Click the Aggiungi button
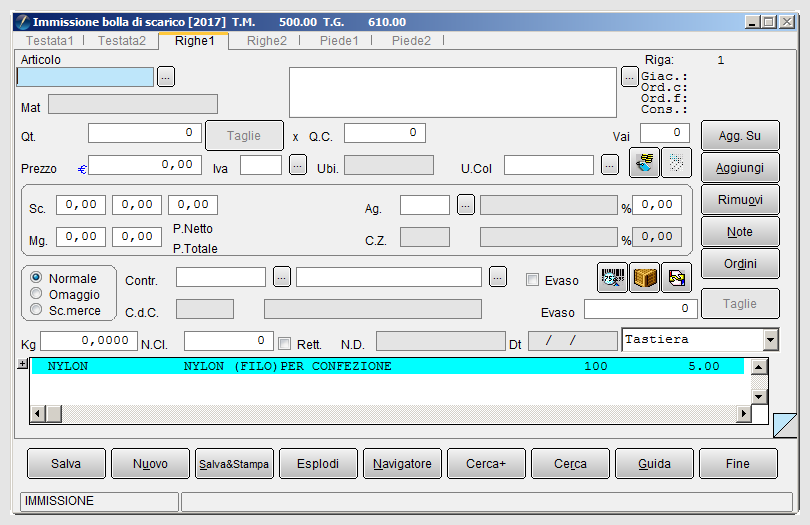Screen dimensions: 810x525 [740, 167]
